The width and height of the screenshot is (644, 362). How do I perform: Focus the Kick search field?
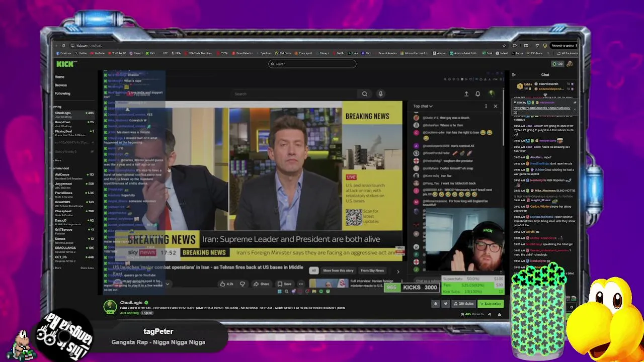coord(312,64)
